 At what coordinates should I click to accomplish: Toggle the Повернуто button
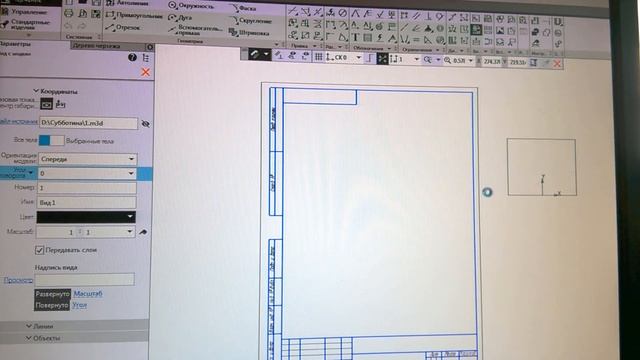point(52,305)
